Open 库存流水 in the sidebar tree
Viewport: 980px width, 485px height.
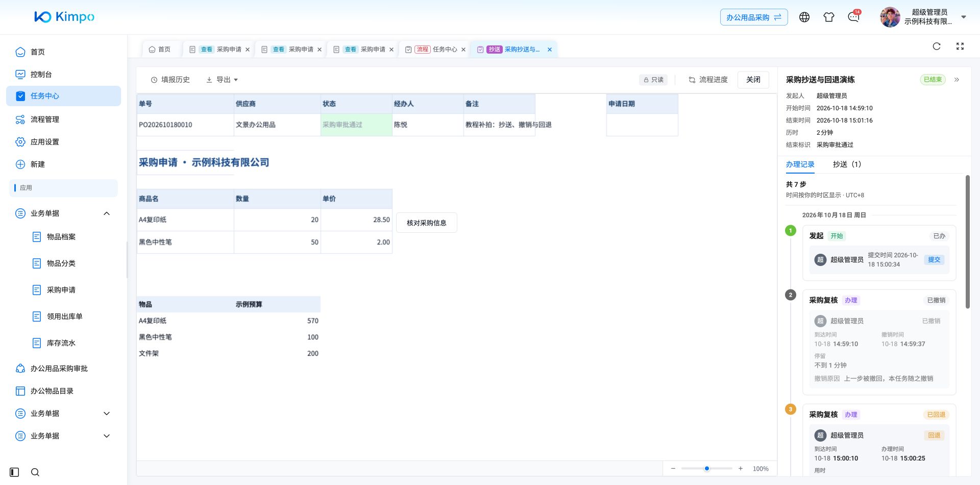61,343
